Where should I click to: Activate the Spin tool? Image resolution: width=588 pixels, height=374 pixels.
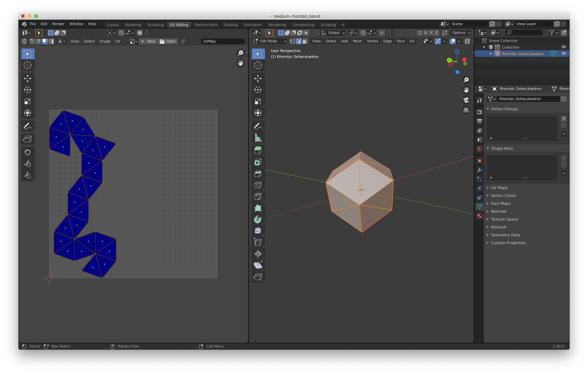point(258,219)
